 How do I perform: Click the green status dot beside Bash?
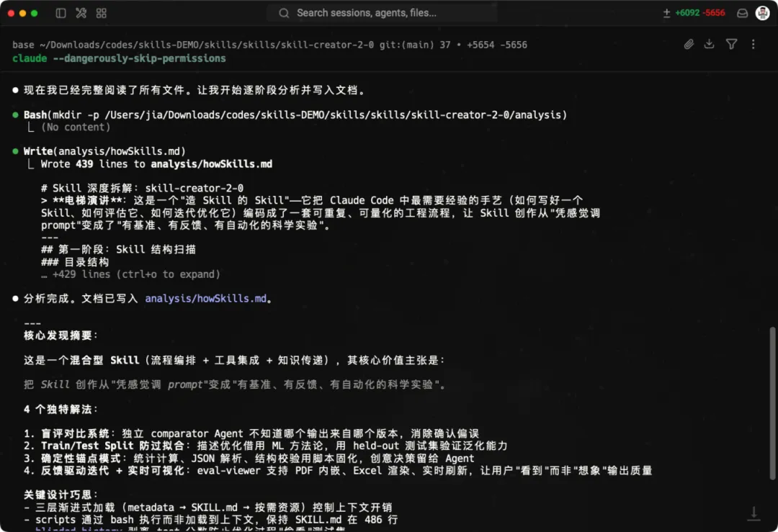coord(15,115)
